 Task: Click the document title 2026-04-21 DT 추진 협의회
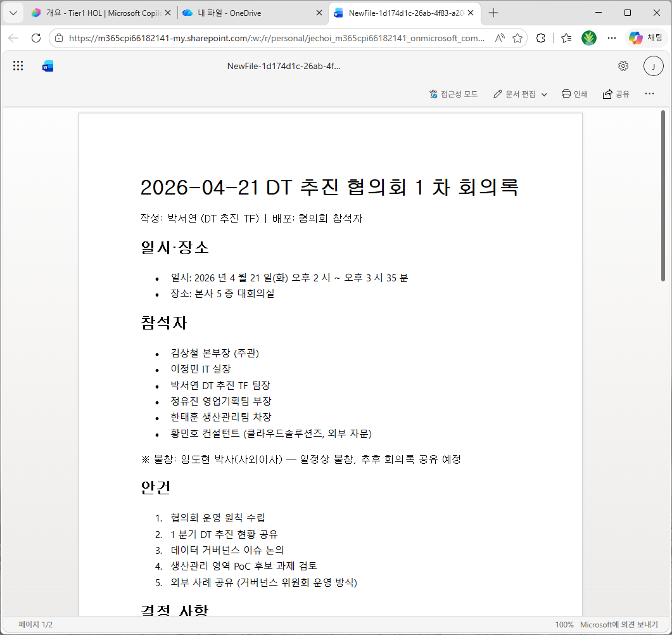pyautogui.click(x=329, y=188)
